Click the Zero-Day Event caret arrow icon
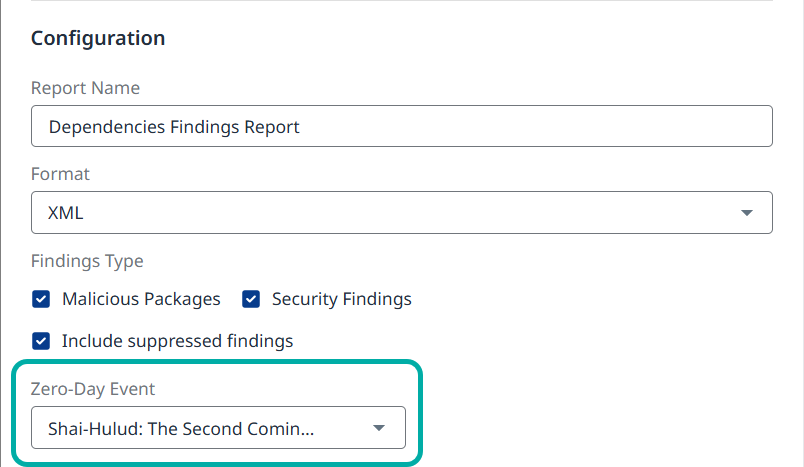Image resolution: width=804 pixels, height=467 pixels. click(379, 428)
